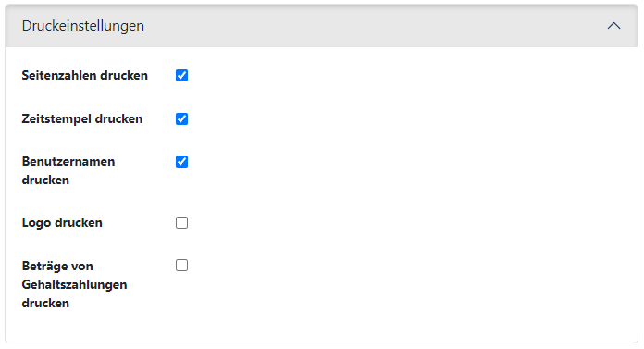Tick the Beträge von Gehaltszahlungen drucken checkbox
644x349 pixels.
coord(181,266)
